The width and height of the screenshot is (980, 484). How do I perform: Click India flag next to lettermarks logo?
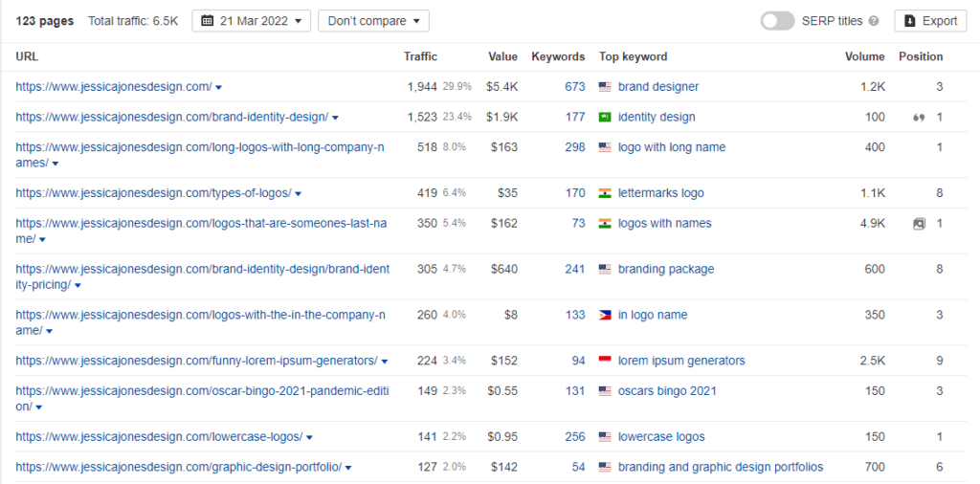coord(605,193)
